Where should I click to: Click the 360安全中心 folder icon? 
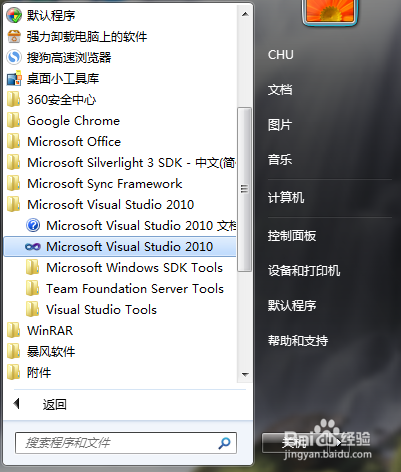[14, 99]
